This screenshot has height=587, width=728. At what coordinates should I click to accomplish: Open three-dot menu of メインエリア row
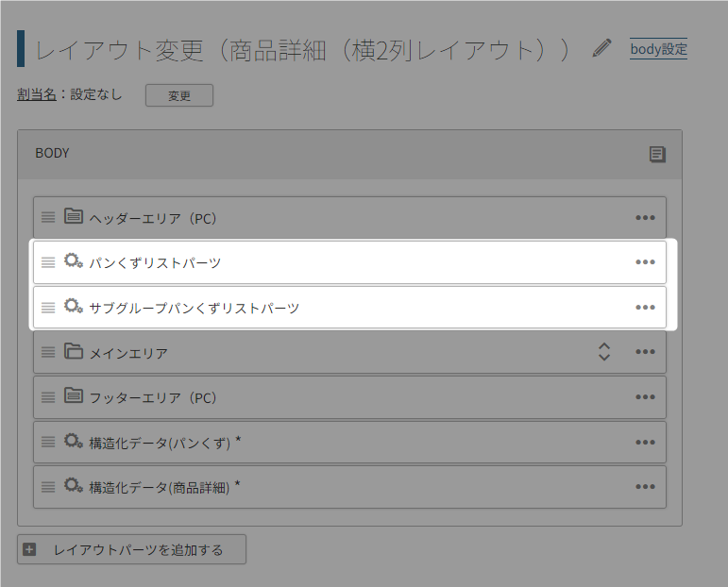click(x=645, y=352)
